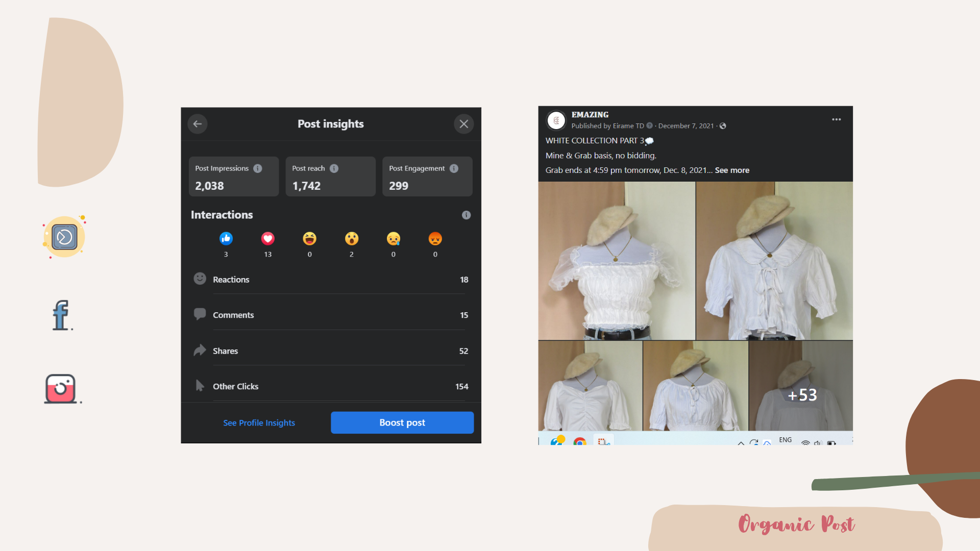Click the Love heart reaction icon

pos(268,238)
